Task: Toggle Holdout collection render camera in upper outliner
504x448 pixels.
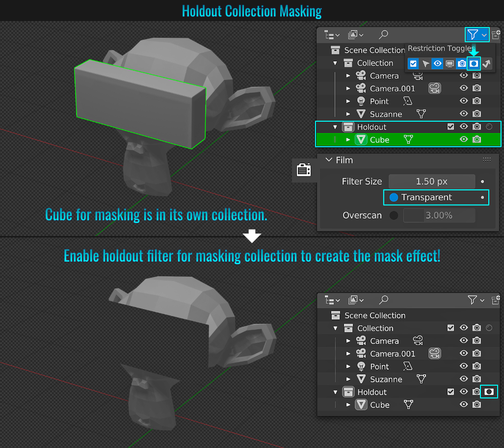Action: [477, 127]
